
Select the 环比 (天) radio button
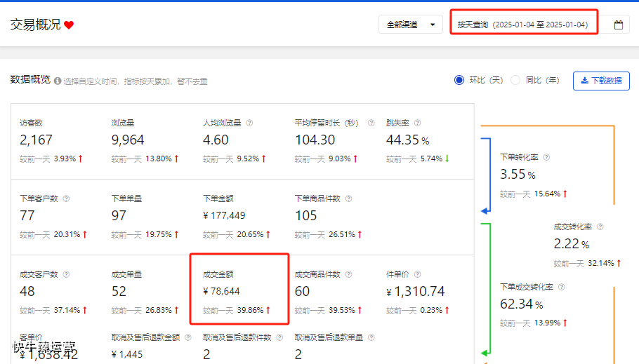(459, 80)
